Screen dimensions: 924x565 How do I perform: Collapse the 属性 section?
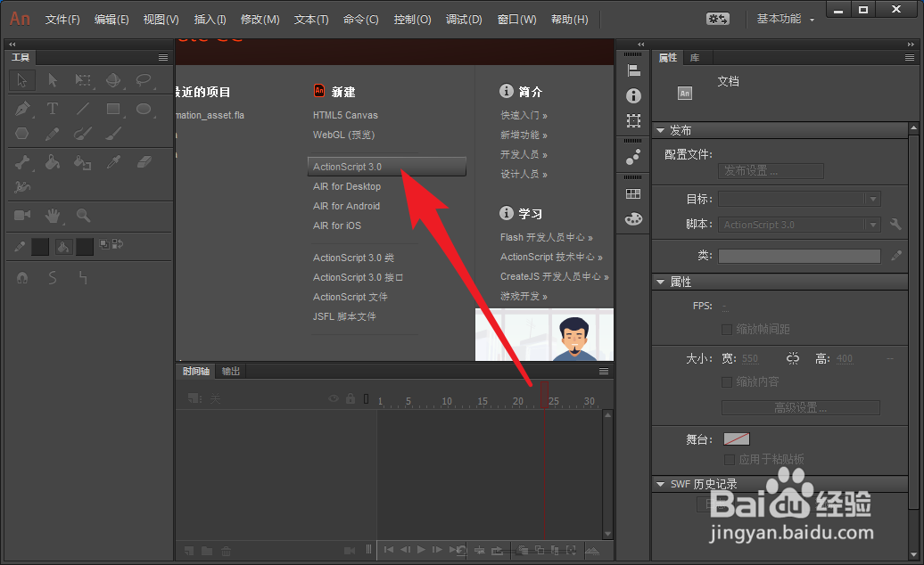pos(661,282)
